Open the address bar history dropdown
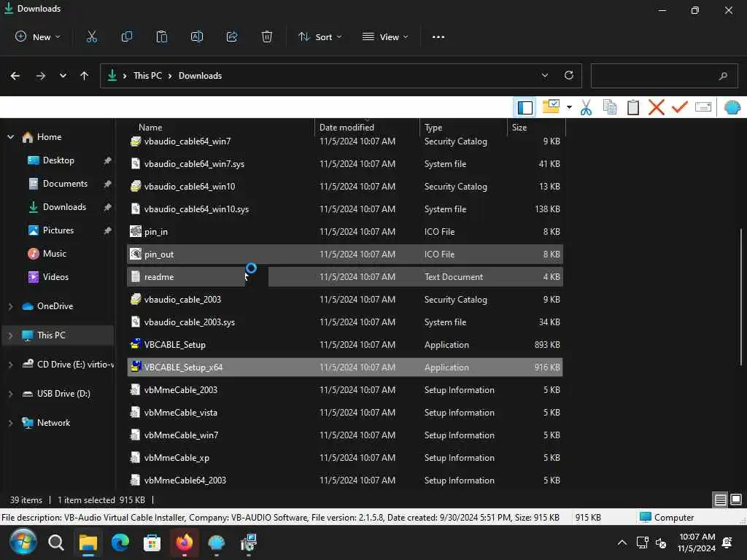 point(544,76)
